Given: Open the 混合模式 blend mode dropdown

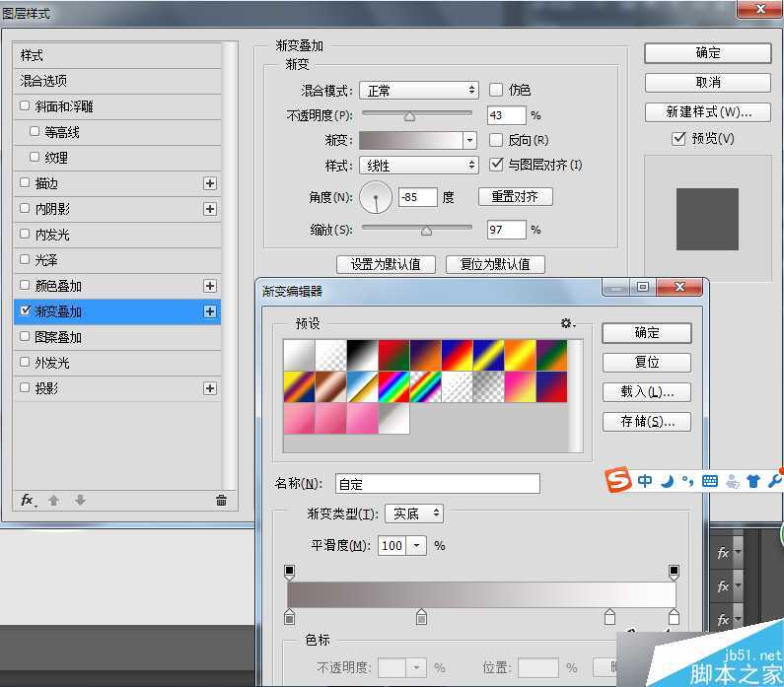Looking at the screenshot, I should pos(418,90).
